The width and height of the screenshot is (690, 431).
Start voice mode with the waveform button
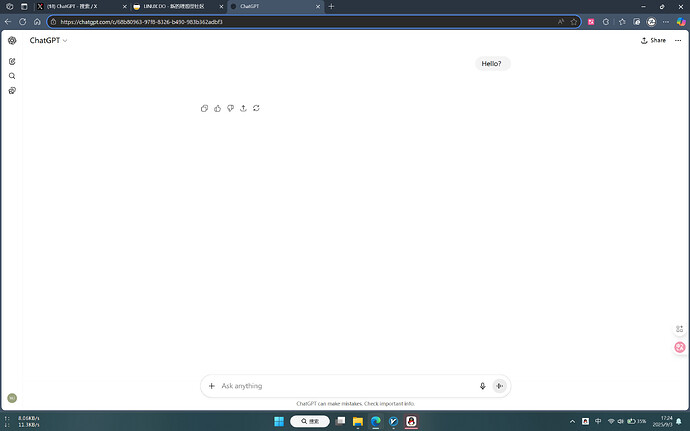499,386
